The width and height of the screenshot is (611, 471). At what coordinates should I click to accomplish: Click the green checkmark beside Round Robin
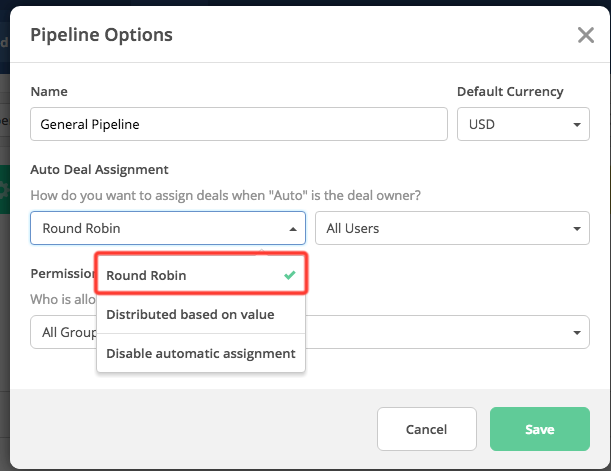tap(289, 275)
